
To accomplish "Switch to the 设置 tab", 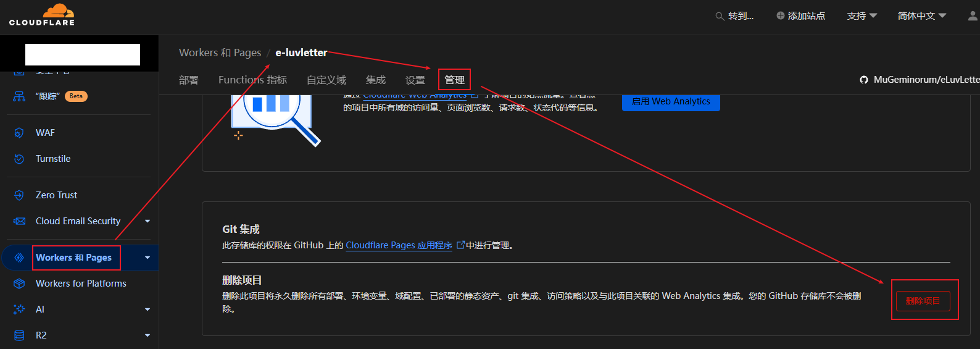I will coord(415,80).
